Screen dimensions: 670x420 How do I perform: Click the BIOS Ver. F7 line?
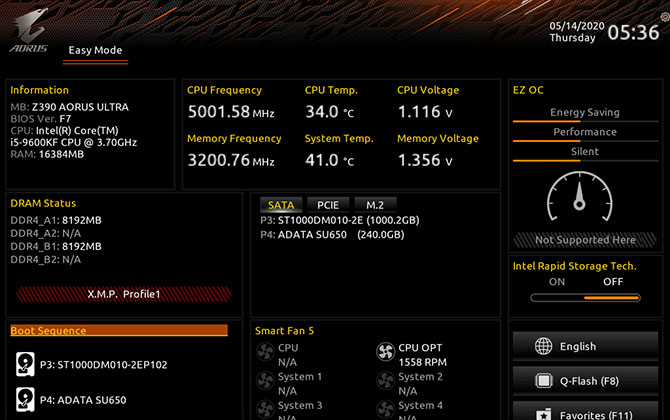(x=41, y=119)
